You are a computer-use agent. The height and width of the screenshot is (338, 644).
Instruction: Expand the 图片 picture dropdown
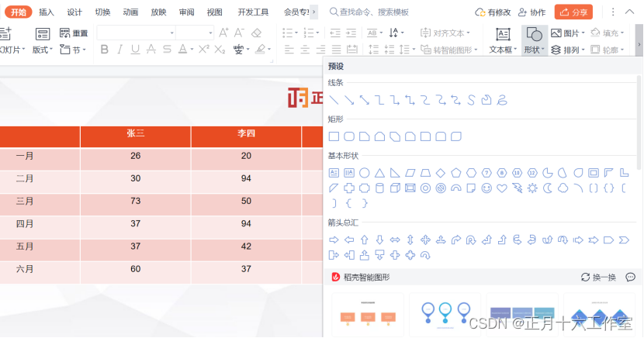click(570, 33)
